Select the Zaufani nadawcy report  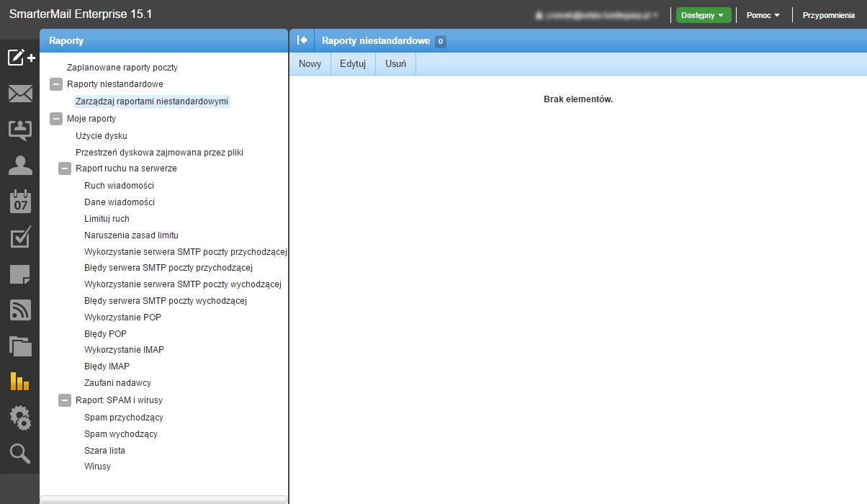click(118, 383)
